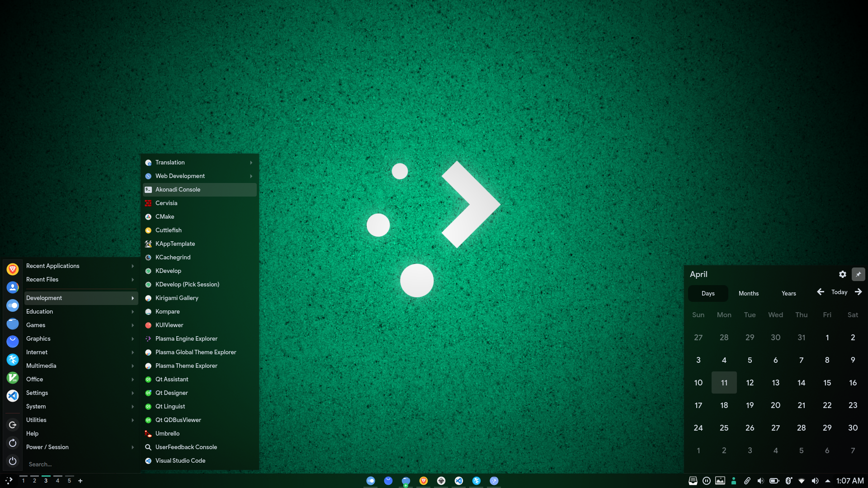Select April 20 in the calendar grid
This screenshot has width=868, height=488.
pyautogui.click(x=775, y=405)
